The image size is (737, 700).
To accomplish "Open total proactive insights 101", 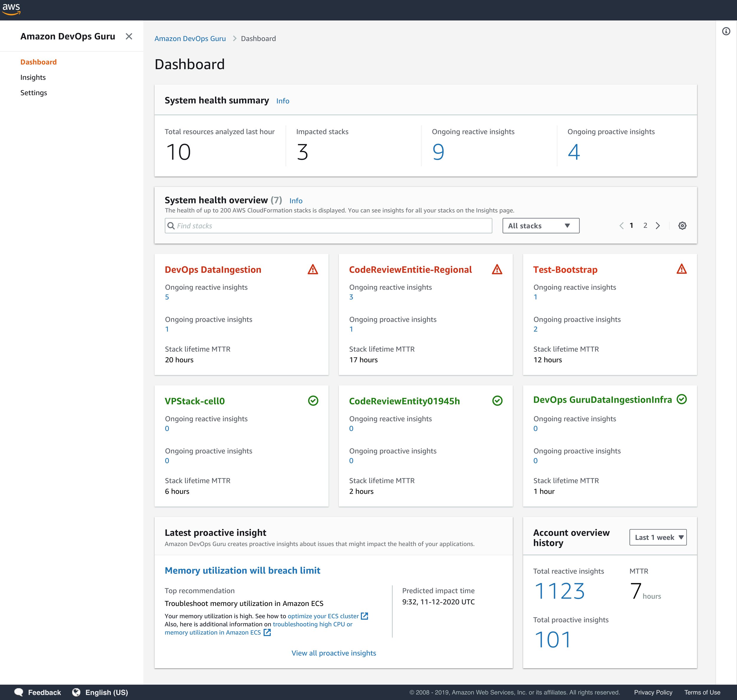I will pos(553,640).
